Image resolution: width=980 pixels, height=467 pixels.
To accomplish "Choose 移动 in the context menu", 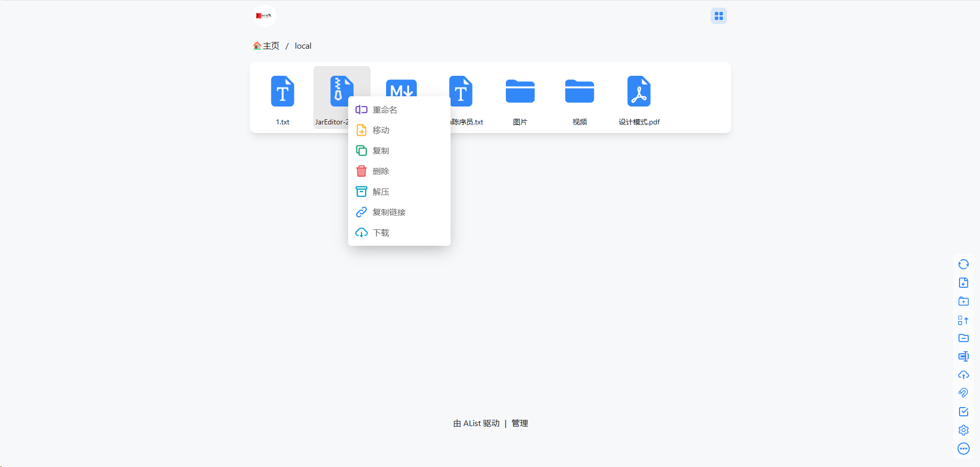I will pyautogui.click(x=399, y=130).
